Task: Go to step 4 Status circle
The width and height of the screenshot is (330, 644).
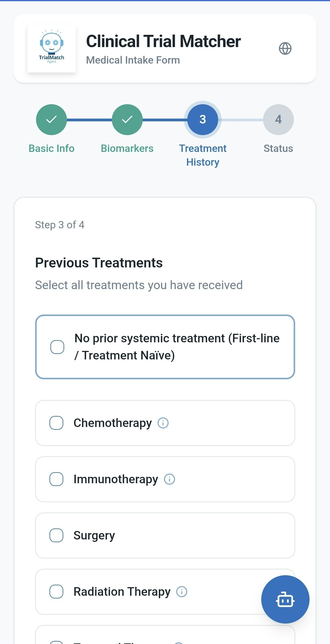Action: click(278, 120)
